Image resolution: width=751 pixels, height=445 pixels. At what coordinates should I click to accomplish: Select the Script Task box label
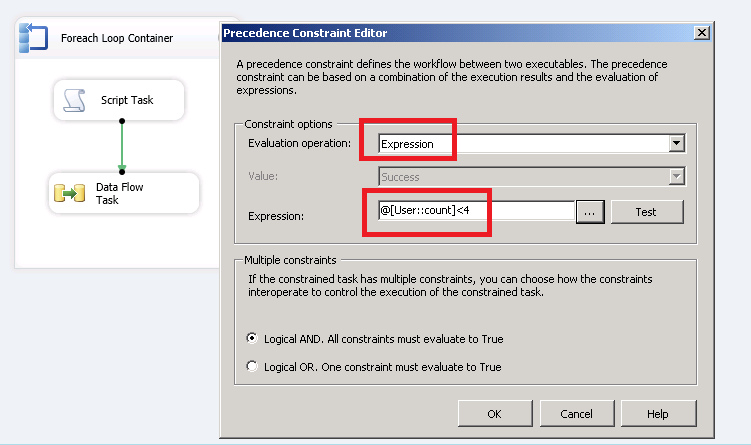[127, 100]
